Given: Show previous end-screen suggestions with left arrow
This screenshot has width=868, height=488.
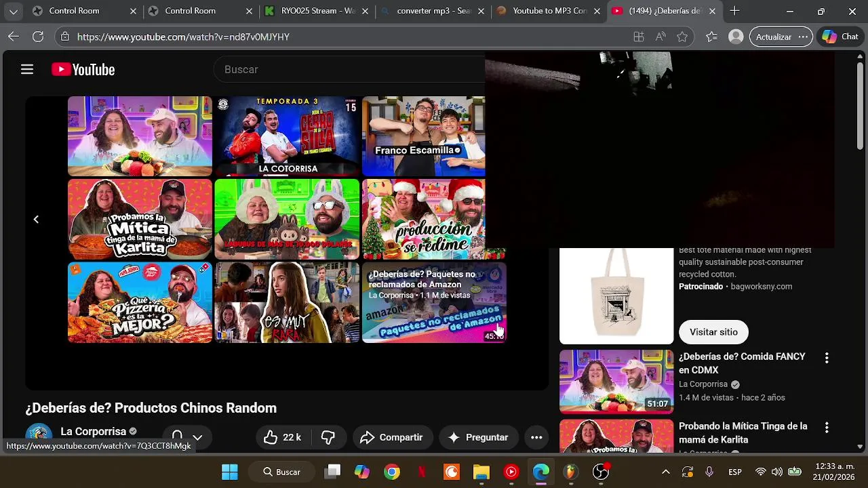Looking at the screenshot, I should pyautogui.click(x=36, y=219).
